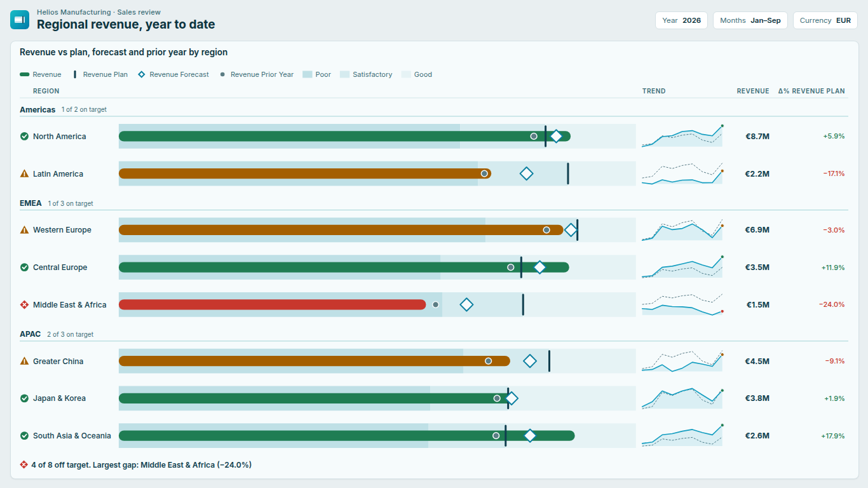Image resolution: width=868 pixels, height=488 pixels.
Task: Click the red alert icon in the footer summary
Action: (24, 465)
